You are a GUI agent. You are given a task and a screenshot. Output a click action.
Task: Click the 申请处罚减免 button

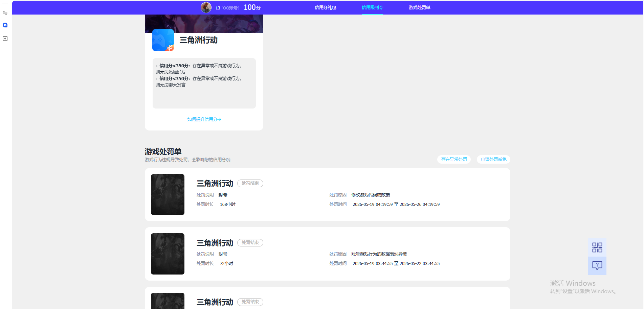pyautogui.click(x=493, y=159)
